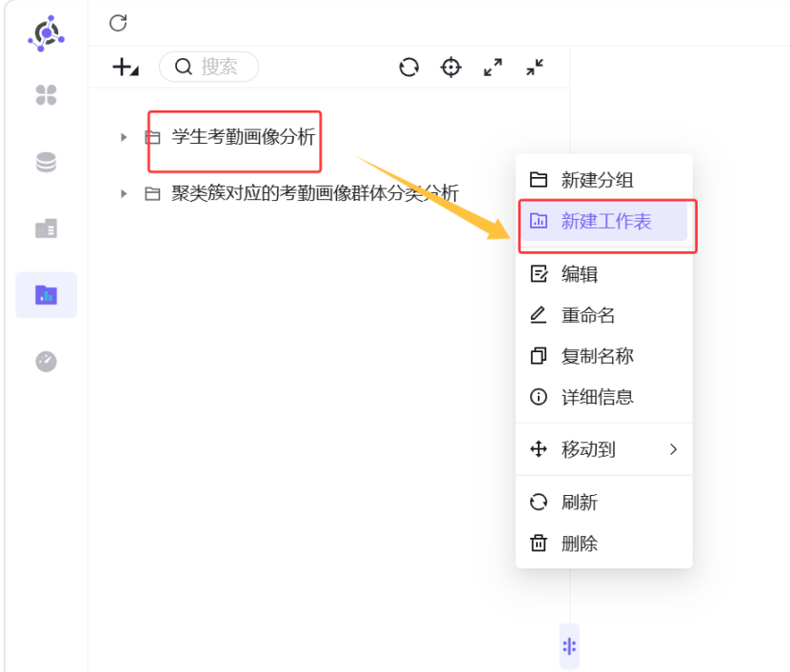The image size is (790, 672).
Task: Click folder icon beside 学生考勤画像分析
Action: [152, 137]
